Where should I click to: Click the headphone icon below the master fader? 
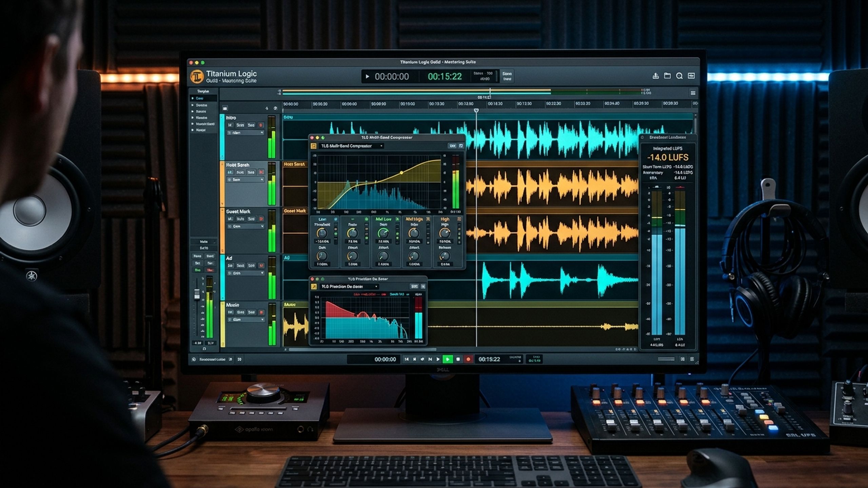(204, 349)
